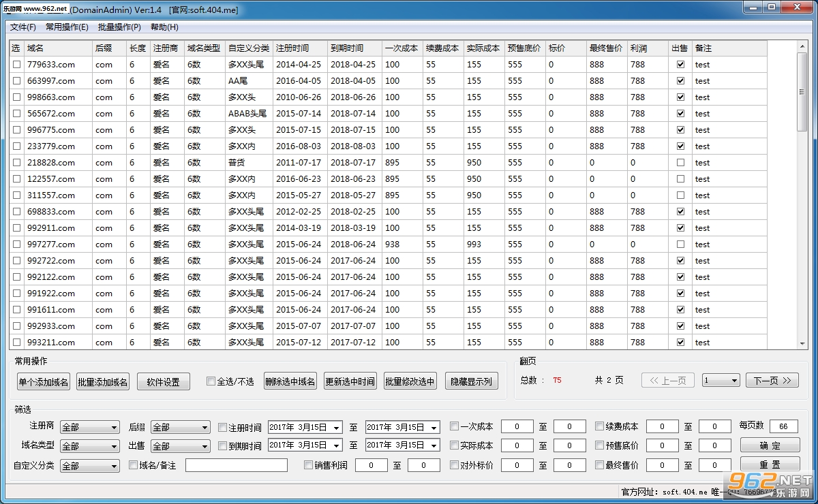Click the 批量添加域名 button

point(103,381)
